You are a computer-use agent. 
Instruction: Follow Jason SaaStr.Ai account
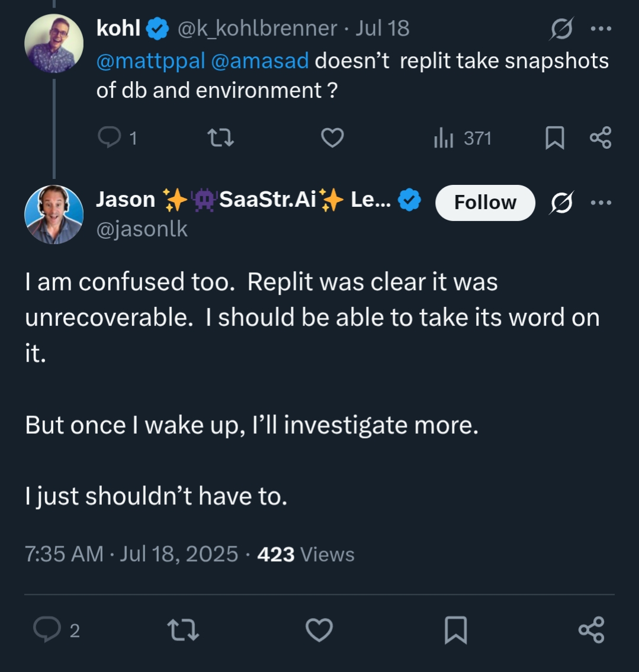[x=485, y=203]
